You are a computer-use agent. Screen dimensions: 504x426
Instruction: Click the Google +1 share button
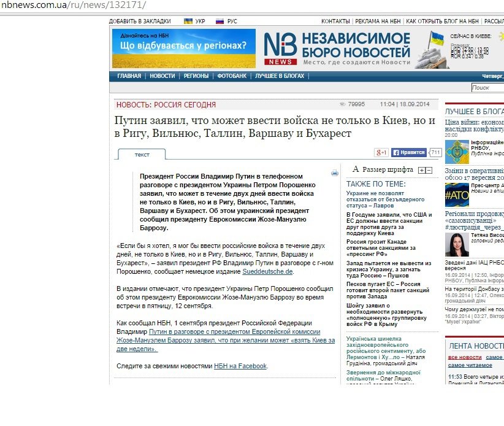click(x=381, y=152)
